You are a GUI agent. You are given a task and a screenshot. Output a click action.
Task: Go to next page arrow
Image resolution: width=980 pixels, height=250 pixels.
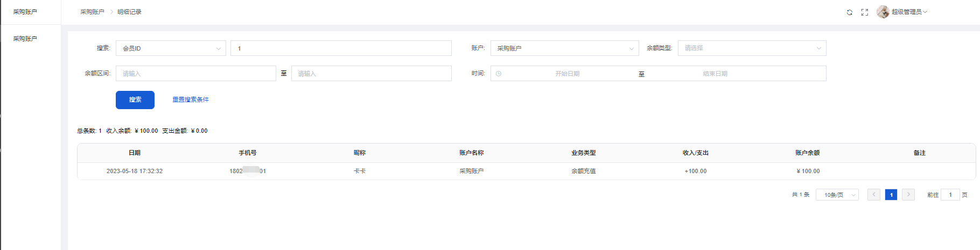pos(908,195)
